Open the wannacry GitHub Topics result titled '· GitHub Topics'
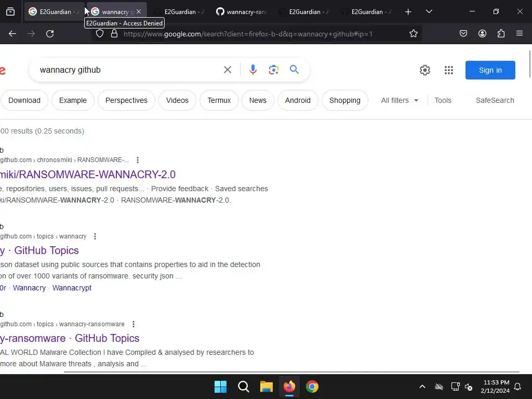 [39, 250]
